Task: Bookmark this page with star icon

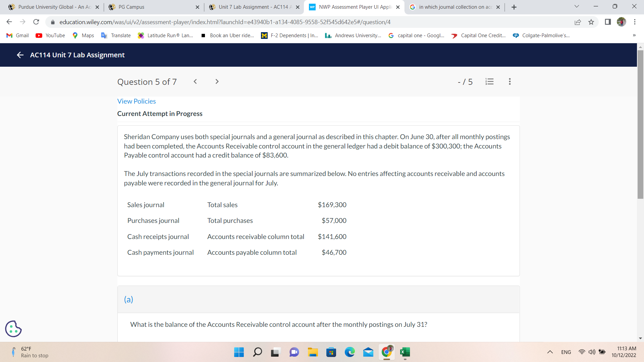Action: click(x=591, y=22)
